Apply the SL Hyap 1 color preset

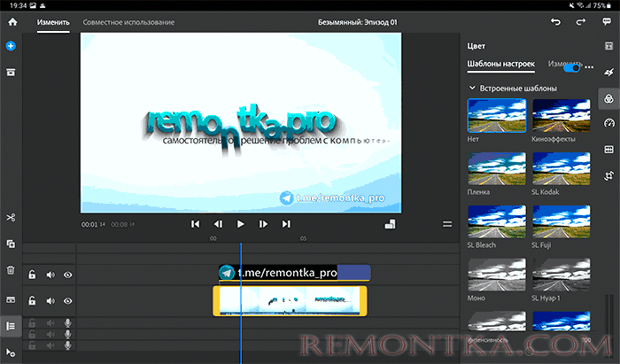(561, 275)
